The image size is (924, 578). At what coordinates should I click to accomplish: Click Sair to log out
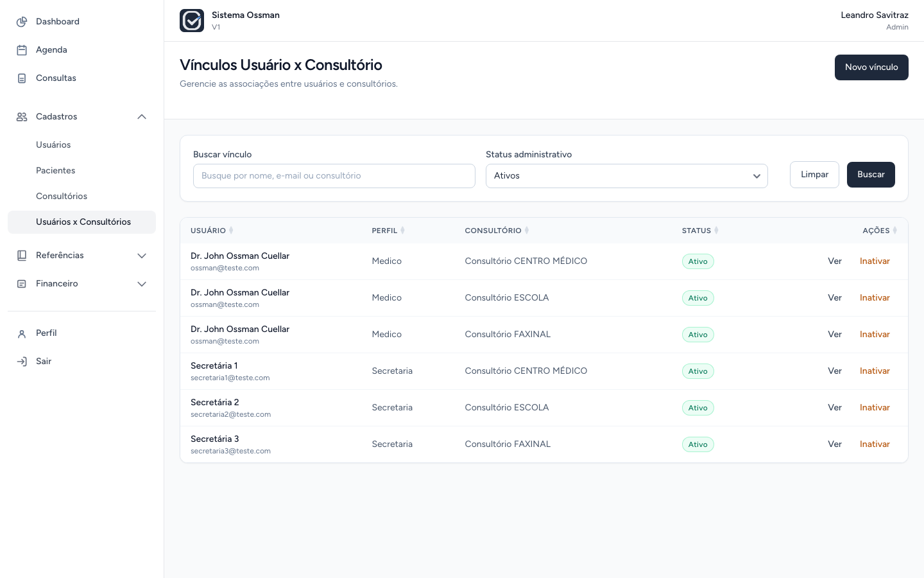point(82,362)
